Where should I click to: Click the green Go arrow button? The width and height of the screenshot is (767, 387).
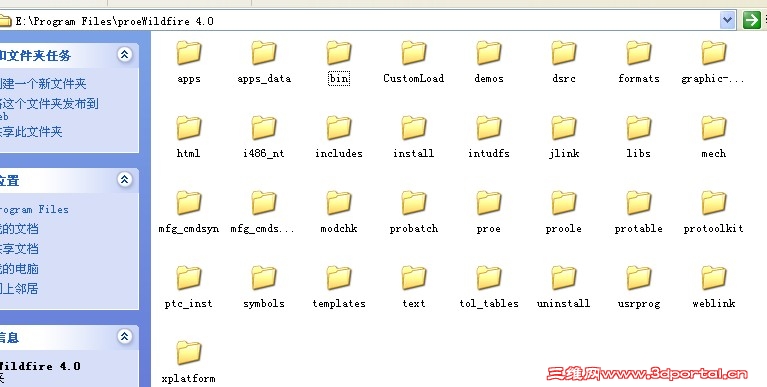coord(751,20)
